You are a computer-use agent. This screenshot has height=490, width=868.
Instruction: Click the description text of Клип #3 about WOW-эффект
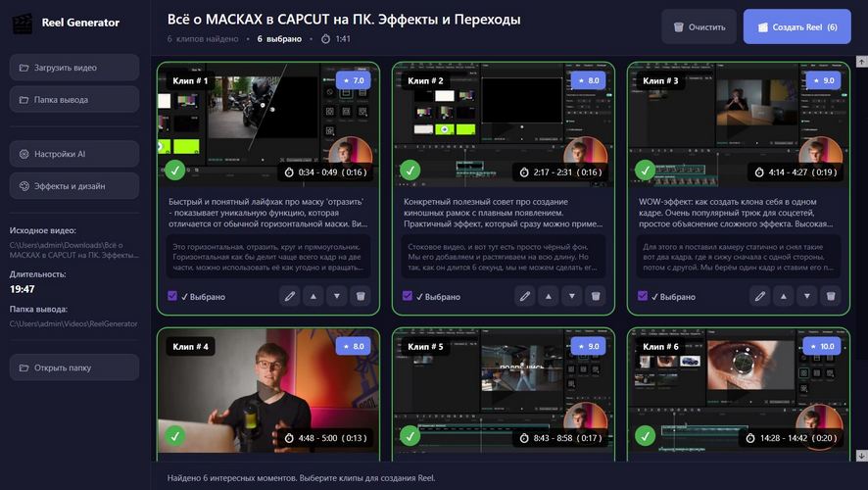point(737,213)
